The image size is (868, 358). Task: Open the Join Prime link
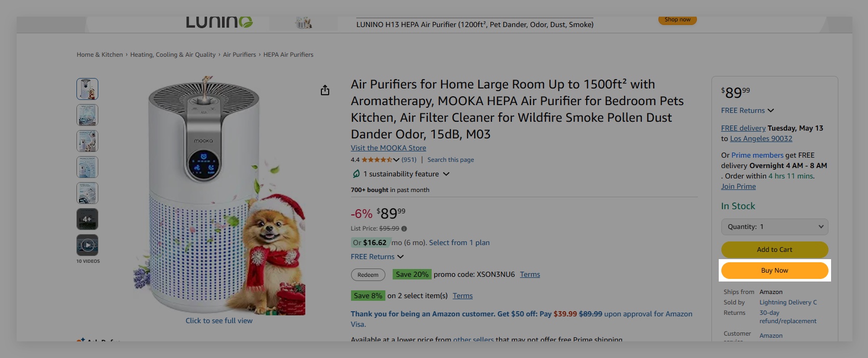click(x=738, y=186)
